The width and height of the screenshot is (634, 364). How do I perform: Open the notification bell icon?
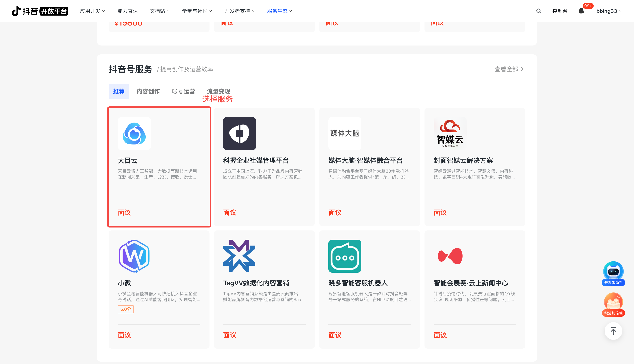581,11
